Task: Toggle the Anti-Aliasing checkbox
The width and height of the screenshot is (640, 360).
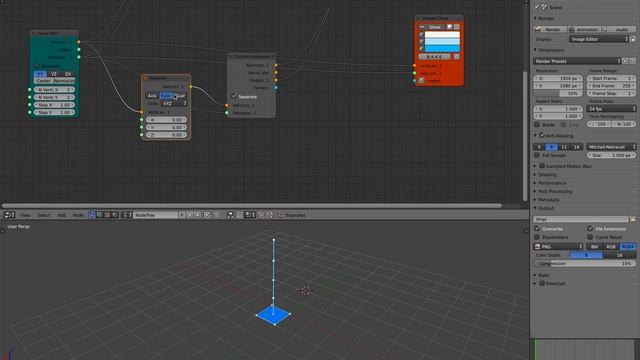Action: 542,135
